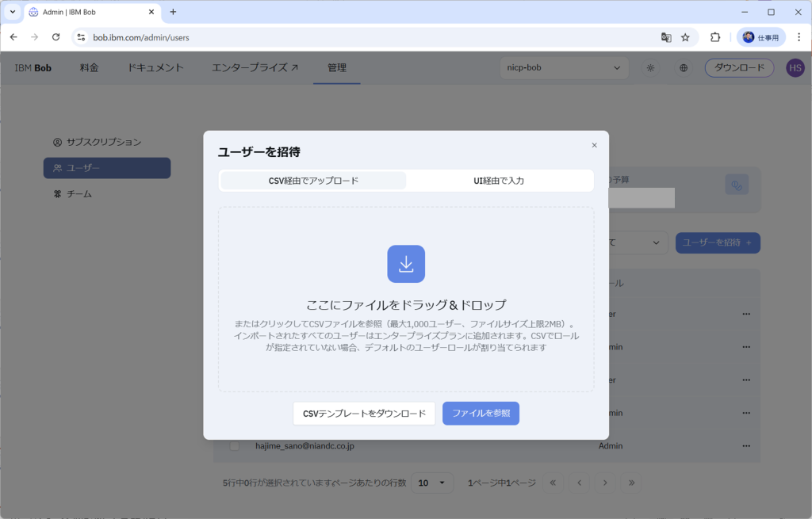Open the HS user avatar menu
812x519 pixels.
click(x=795, y=68)
